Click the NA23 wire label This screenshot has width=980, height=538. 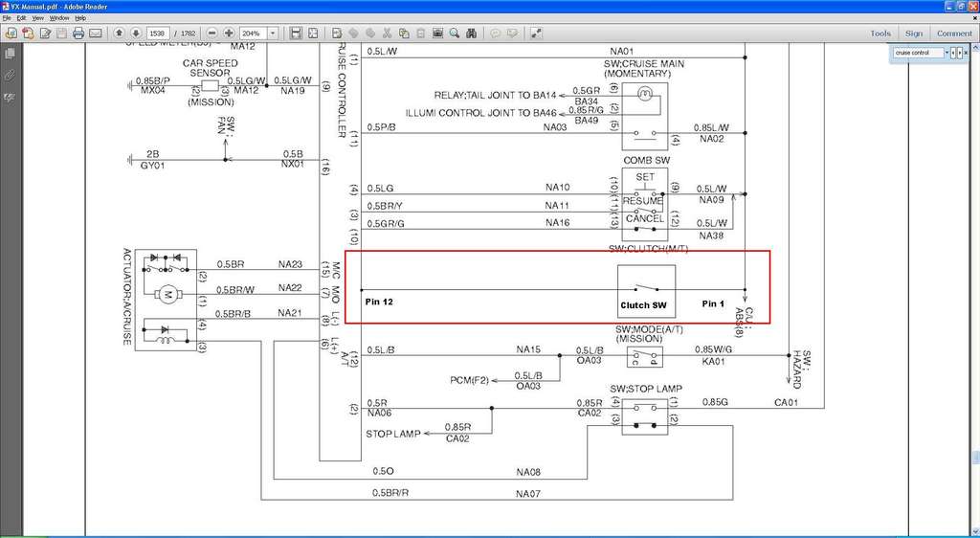click(290, 264)
